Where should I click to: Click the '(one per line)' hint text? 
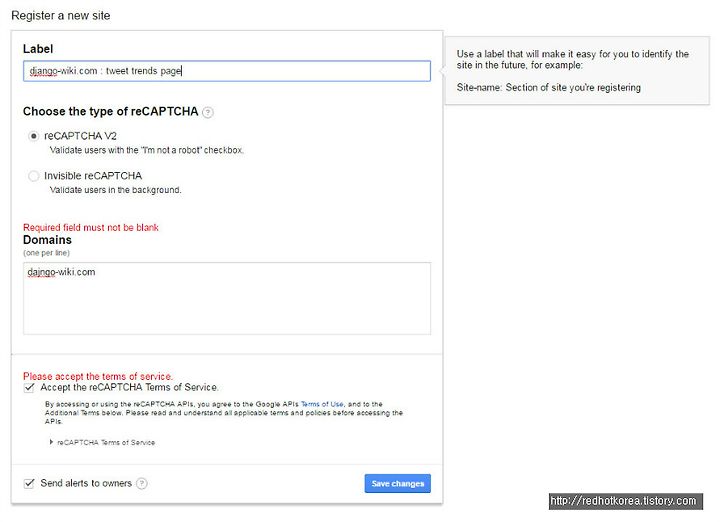[x=46, y=253]
